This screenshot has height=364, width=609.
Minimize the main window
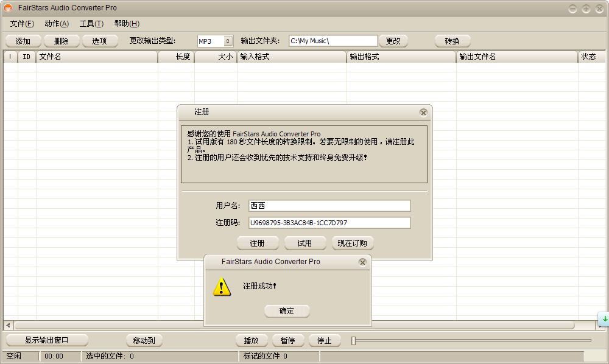coord(572,9)
